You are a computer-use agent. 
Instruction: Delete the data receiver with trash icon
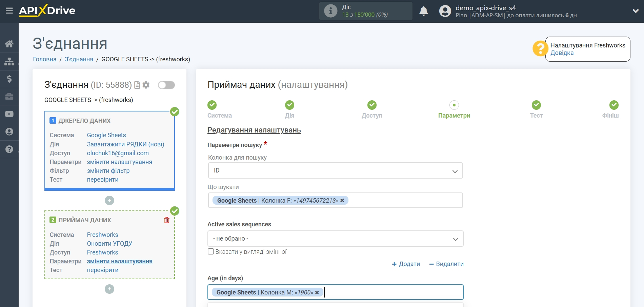coord(167,220)
